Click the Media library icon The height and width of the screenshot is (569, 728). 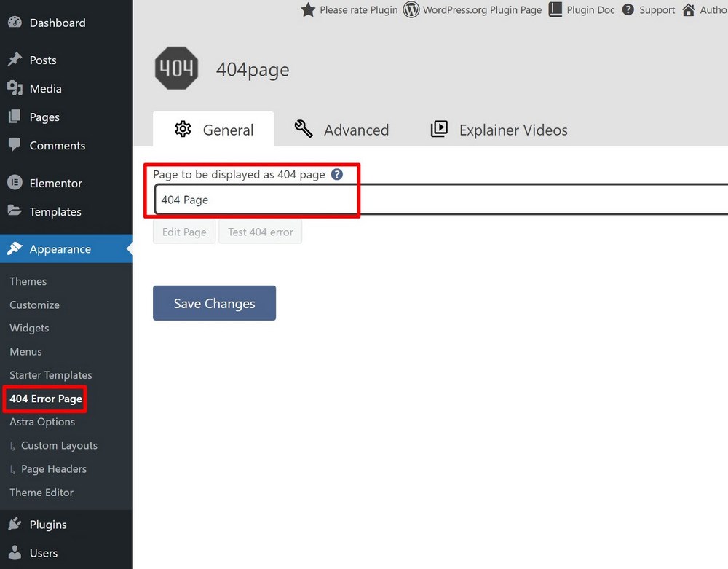15,87
